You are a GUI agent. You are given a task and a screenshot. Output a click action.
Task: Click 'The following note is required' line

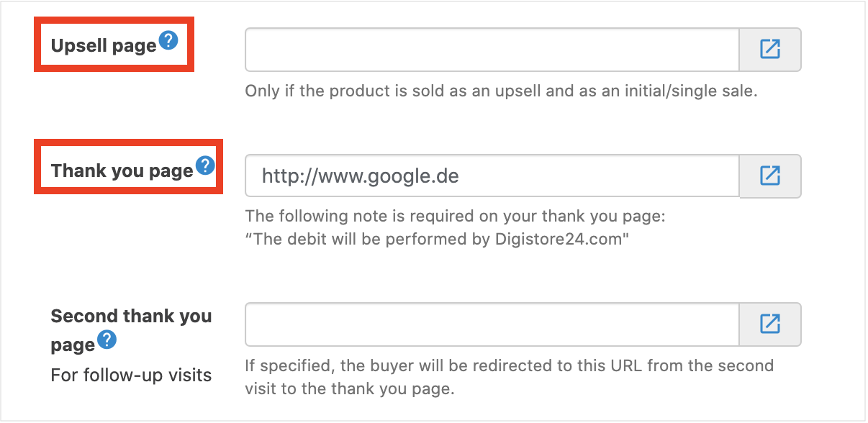[455, 216]
